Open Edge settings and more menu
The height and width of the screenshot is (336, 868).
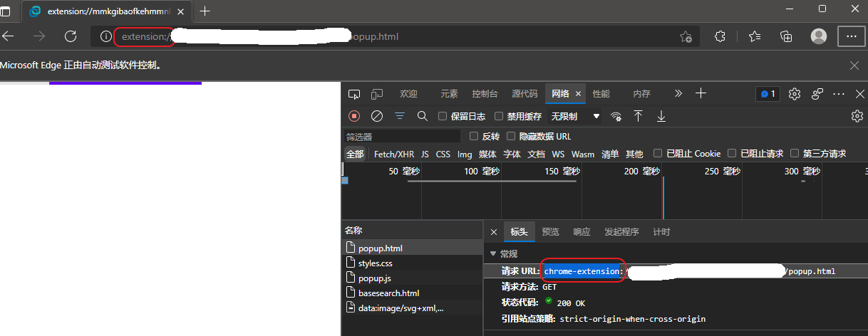[x=851, y=36]
